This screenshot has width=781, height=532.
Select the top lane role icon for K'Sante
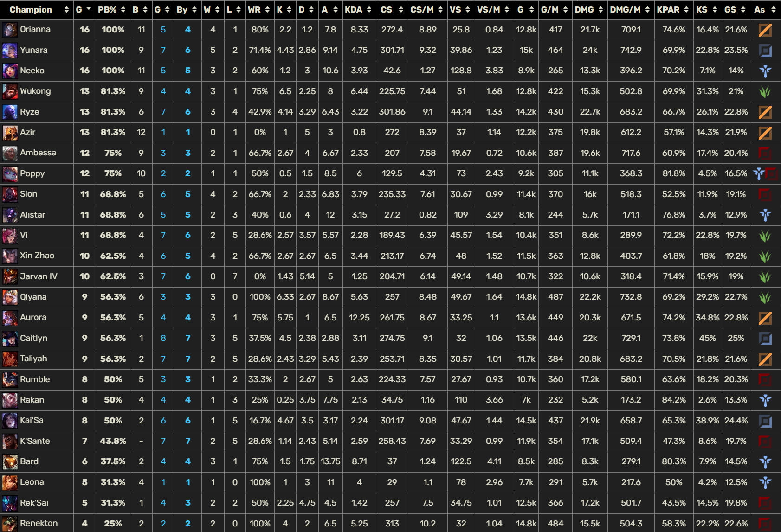click(765, 441)
